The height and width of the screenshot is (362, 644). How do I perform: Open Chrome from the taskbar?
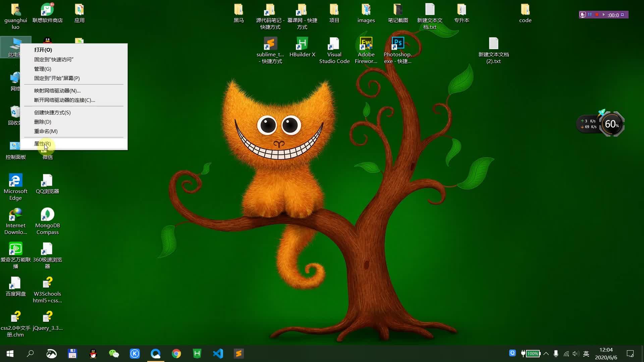point(176,354)
